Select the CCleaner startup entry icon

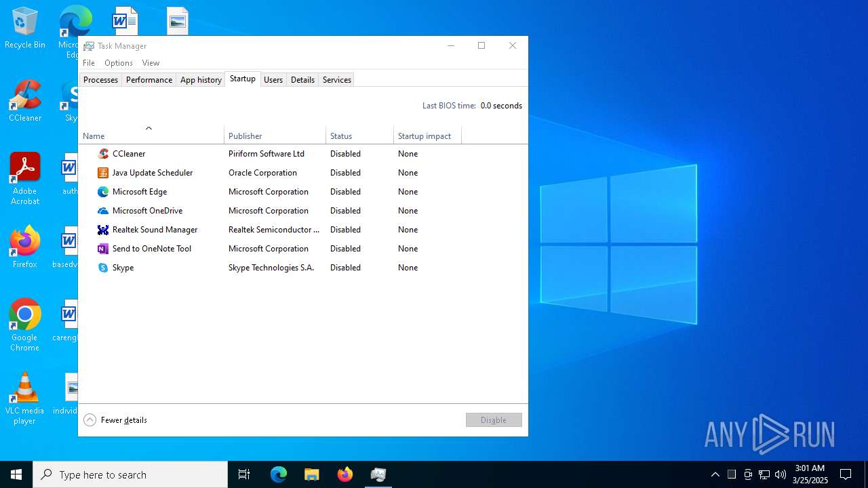[x=103, y=154]
